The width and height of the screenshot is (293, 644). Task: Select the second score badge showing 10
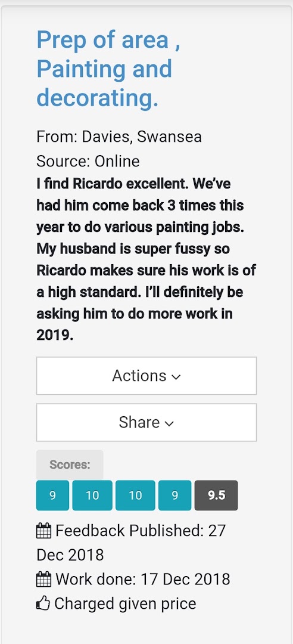tap(92, 496)
